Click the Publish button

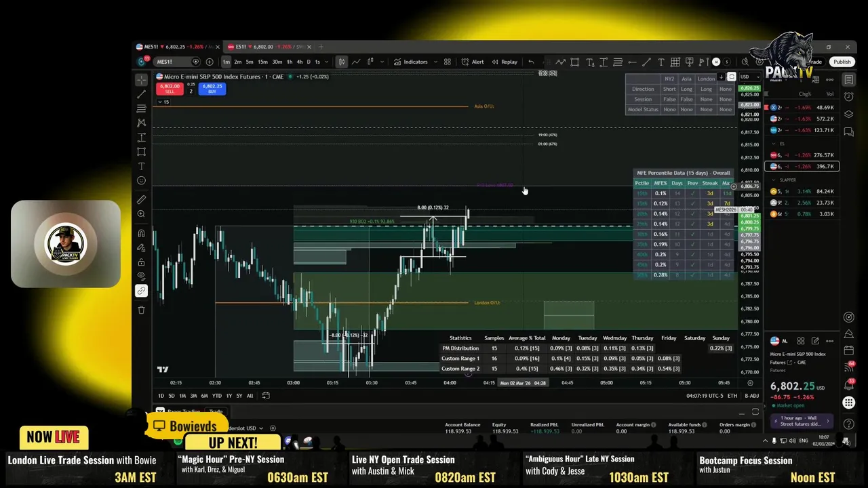pyautogui.click(x=842, y=62)
